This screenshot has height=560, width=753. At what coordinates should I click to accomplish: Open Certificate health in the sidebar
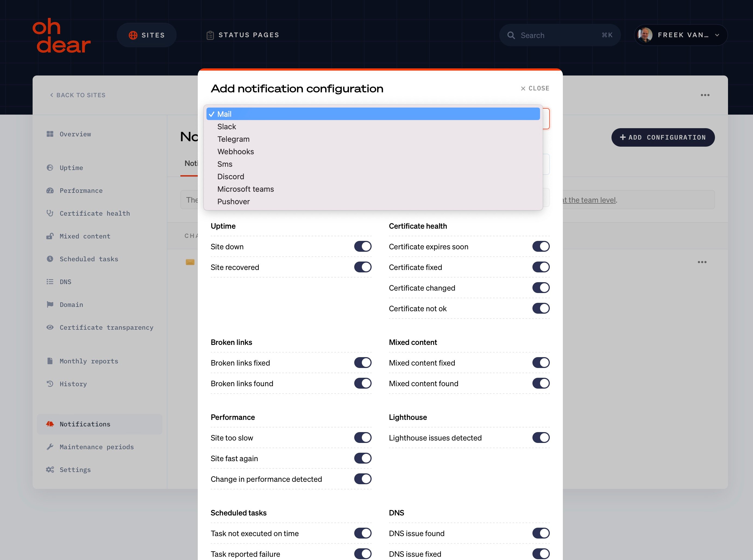coord(95,213)
